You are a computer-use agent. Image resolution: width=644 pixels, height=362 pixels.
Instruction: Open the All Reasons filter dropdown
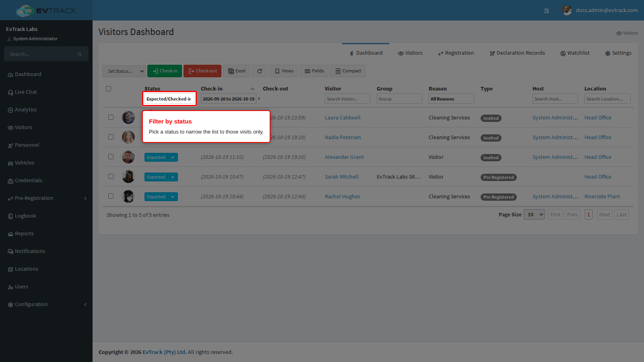pyautogui.click(x=451, y=99)
